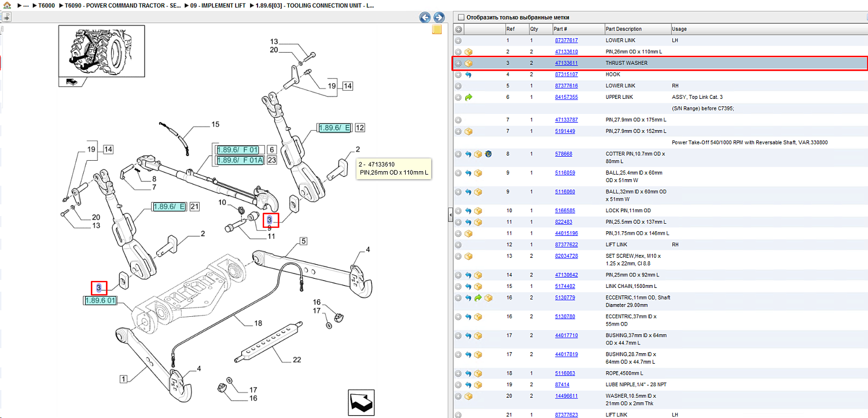Select boxed callout number 23 in diagram
The image size is (868, 418).
(272, 160)
